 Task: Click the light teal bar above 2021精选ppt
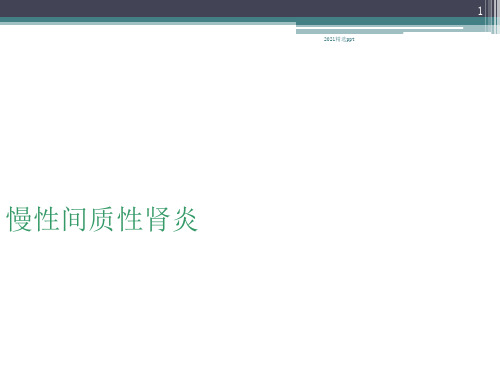pyautogui.click(x=349, y=32)
